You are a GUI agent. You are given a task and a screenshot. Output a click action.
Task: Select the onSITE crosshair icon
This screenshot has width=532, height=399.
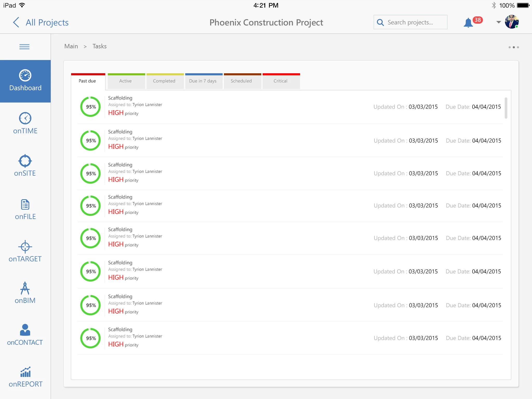(x=25, y=161)
